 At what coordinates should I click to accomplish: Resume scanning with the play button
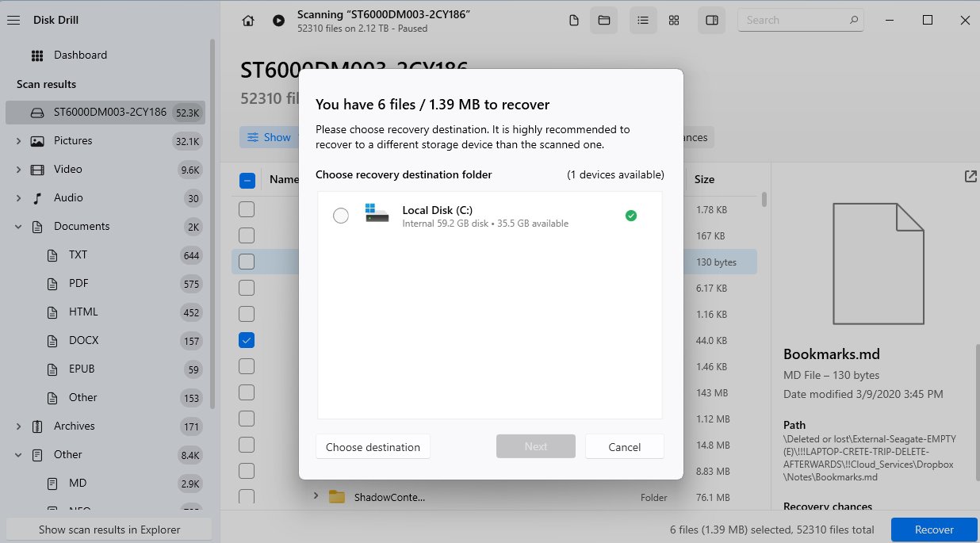(278, 21)
